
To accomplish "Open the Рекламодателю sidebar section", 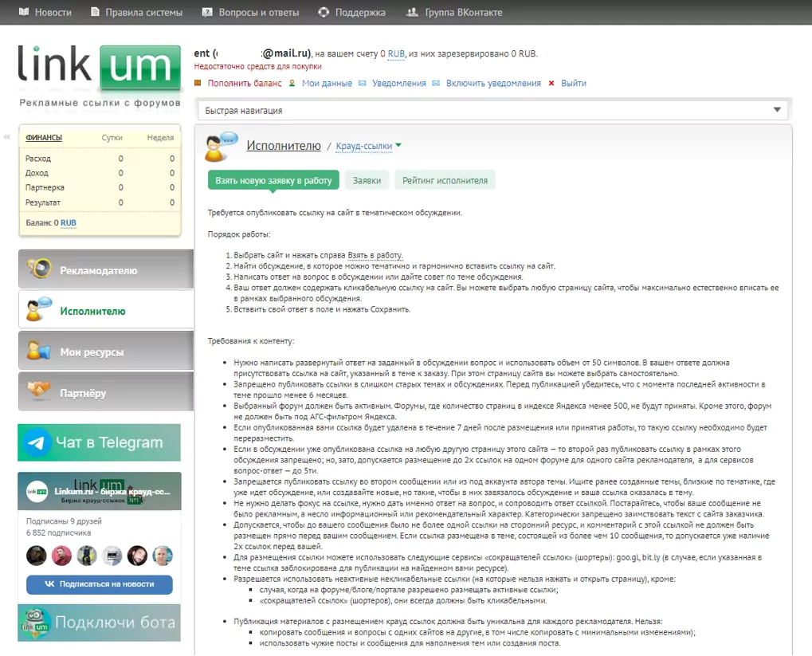I will [x=106, y=269].
